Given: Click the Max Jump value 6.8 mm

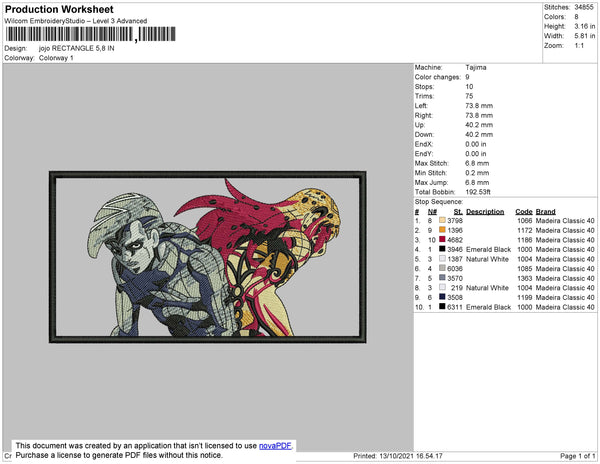Looking at the screenshot, I should (477, 182).
